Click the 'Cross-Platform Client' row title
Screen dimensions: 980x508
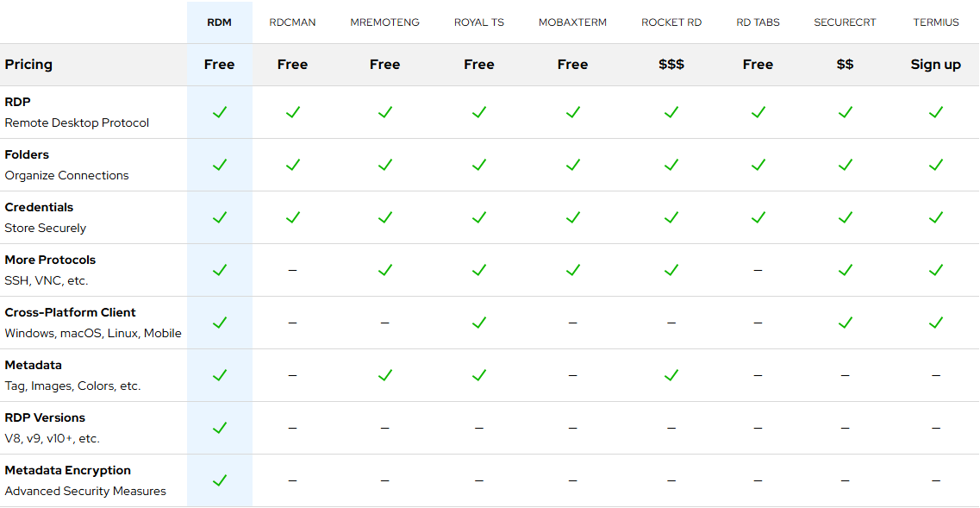(x=70, y=312)
